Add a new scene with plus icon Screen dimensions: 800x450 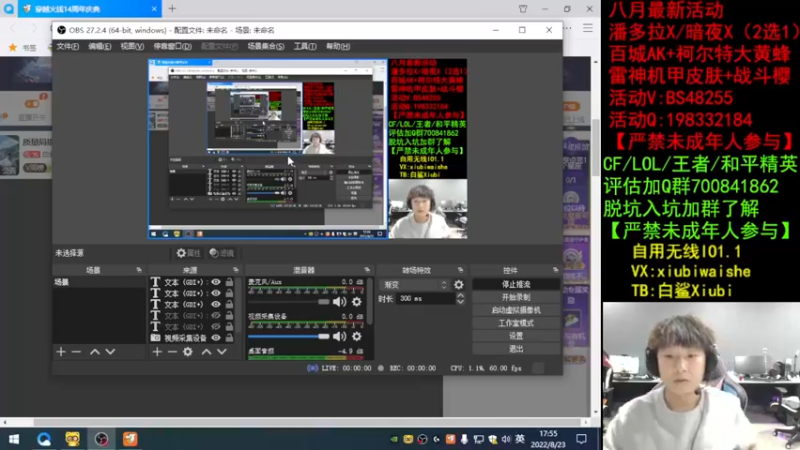coord(61,352)
